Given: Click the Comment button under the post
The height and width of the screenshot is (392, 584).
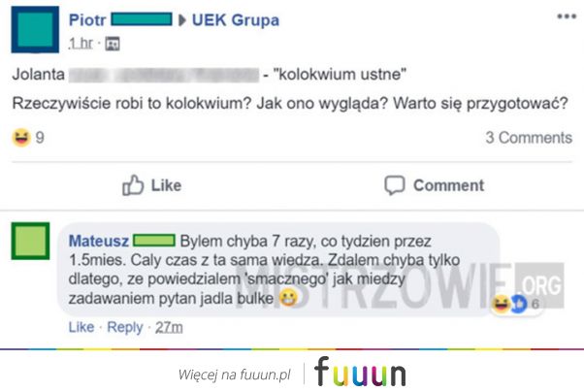Looking at the screenshot, I should pos(435,185).
